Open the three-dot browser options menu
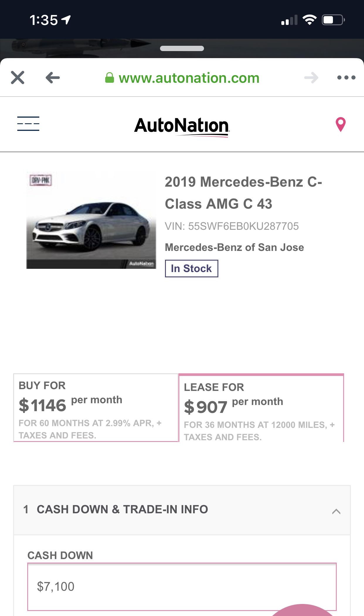The image size is (364, 616). (x=346, y=78)
